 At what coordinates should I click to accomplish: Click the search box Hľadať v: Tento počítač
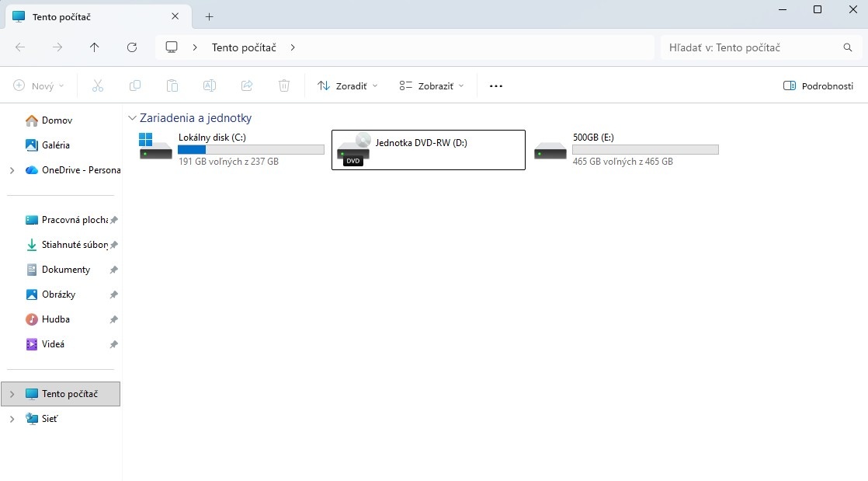[x=749, y=47]
